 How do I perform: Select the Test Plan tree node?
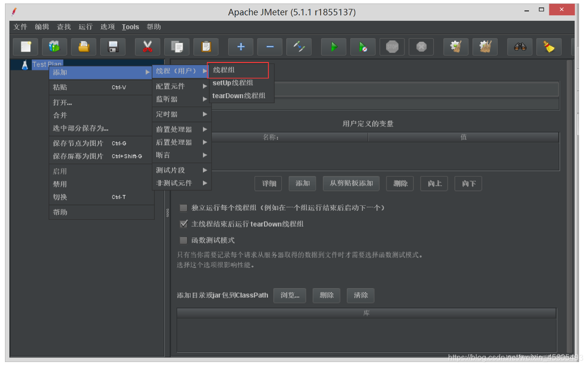47,64
